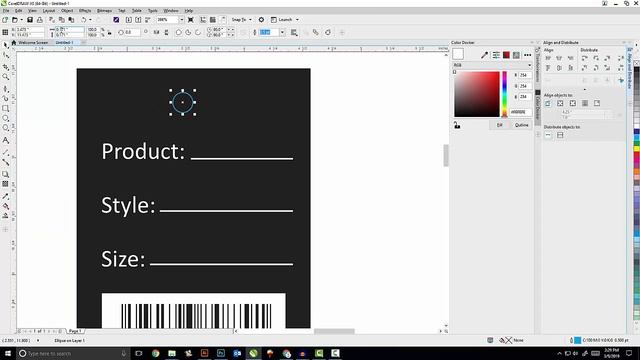This screenshot has height=360, width=640.
Task: Select the Ellipse tool
Action: click(5, 118)
